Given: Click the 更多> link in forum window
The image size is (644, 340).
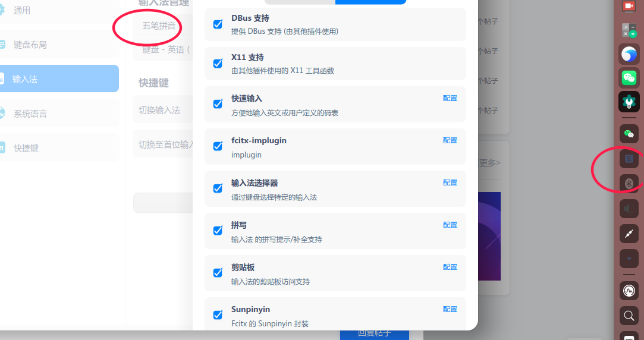Looking at the screenshot, I should click(490, 163).
